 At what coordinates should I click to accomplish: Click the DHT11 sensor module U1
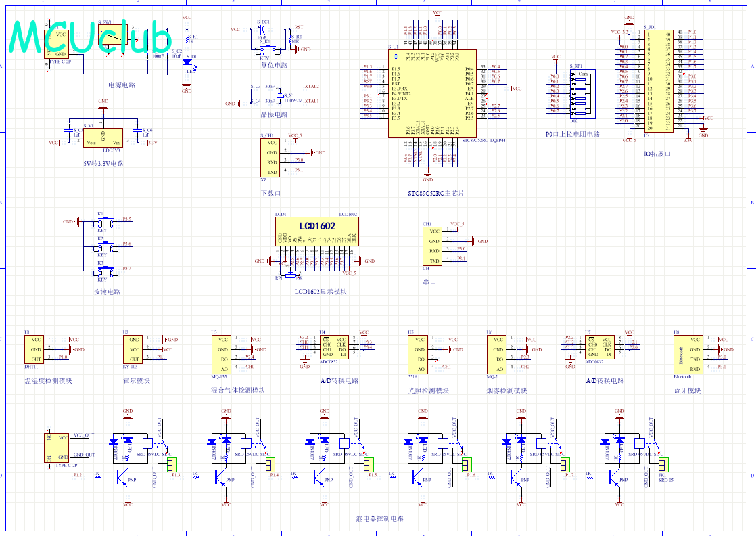pyautogui.click(x=34, y=349)
